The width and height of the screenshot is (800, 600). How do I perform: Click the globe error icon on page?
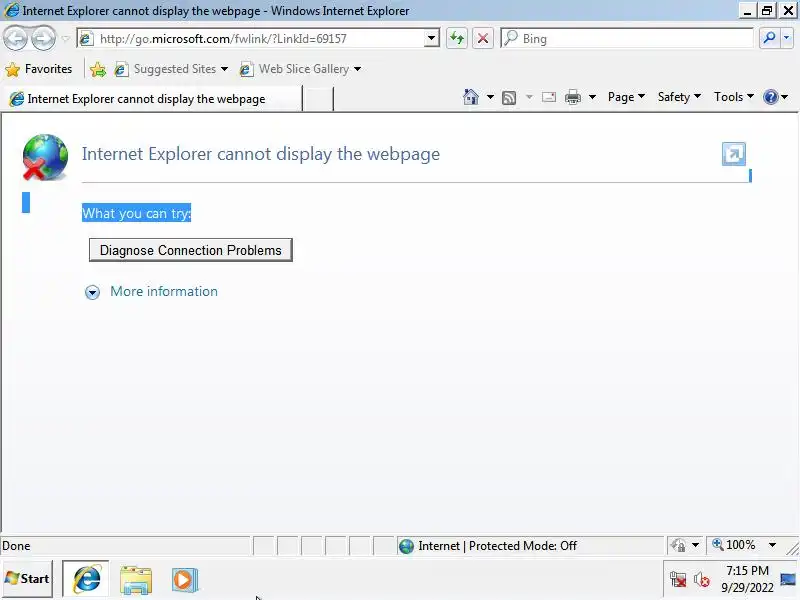(45, 157)
